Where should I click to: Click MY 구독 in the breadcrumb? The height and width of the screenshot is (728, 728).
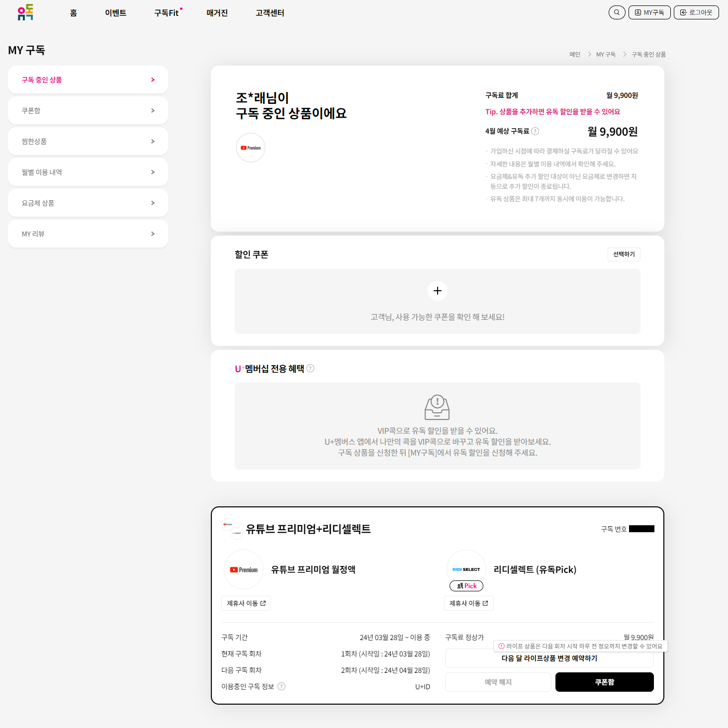click(x=606, y=54)
